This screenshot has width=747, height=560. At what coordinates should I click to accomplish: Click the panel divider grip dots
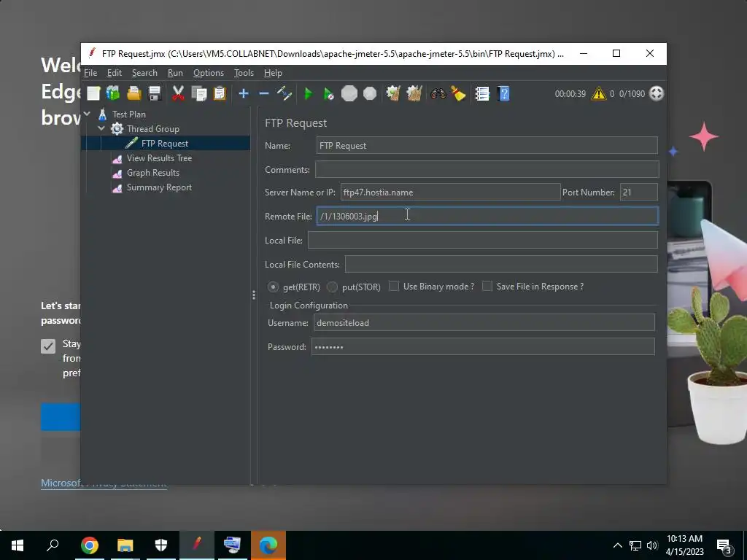click(253, 295)
